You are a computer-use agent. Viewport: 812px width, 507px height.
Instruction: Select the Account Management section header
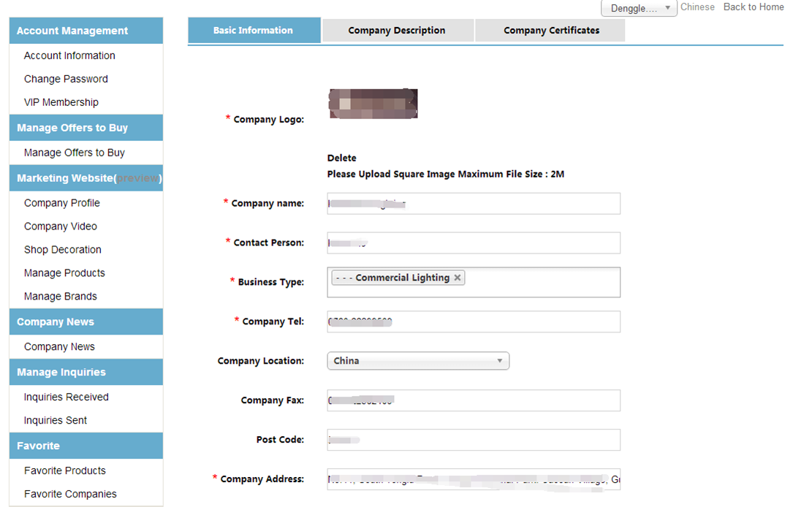coord(86,31)
